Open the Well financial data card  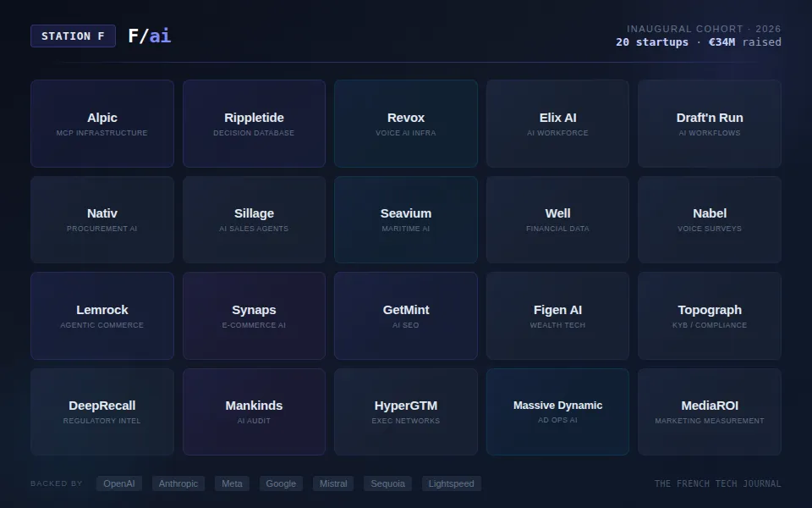pos(557,219)
